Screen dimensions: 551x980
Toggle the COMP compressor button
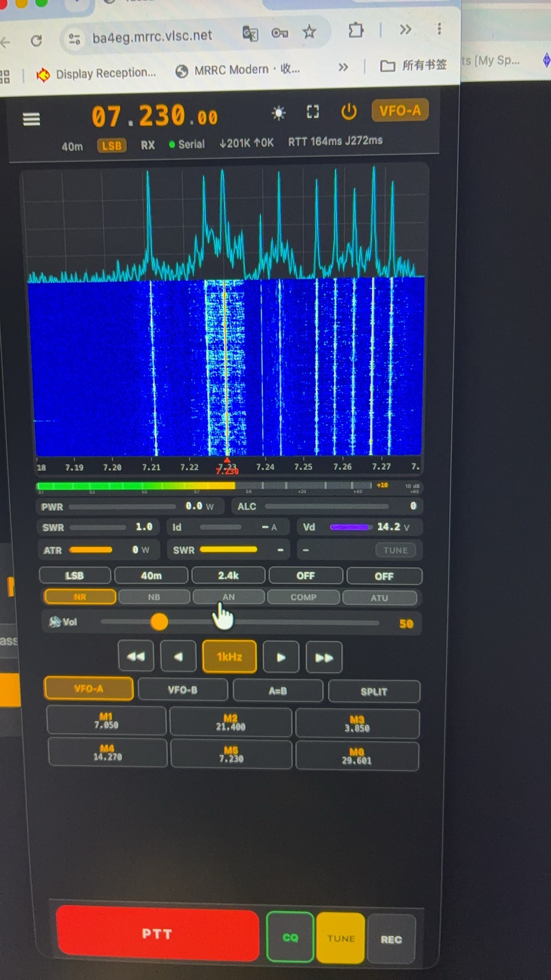[x=304, y=597]
